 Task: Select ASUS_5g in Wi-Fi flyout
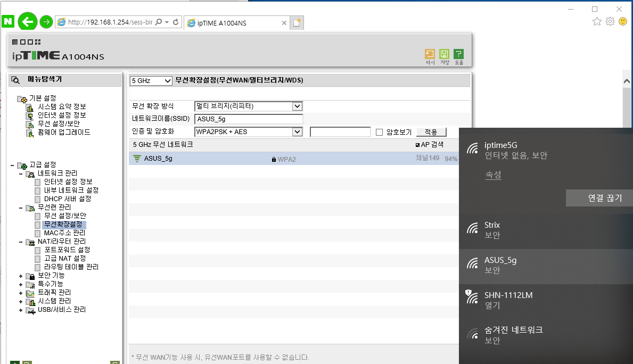546,266
